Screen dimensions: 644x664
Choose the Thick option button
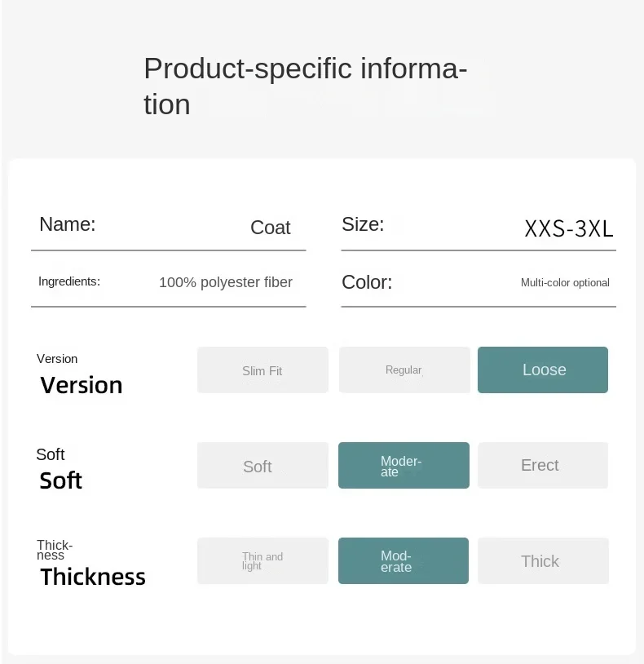tap(543, 561)
